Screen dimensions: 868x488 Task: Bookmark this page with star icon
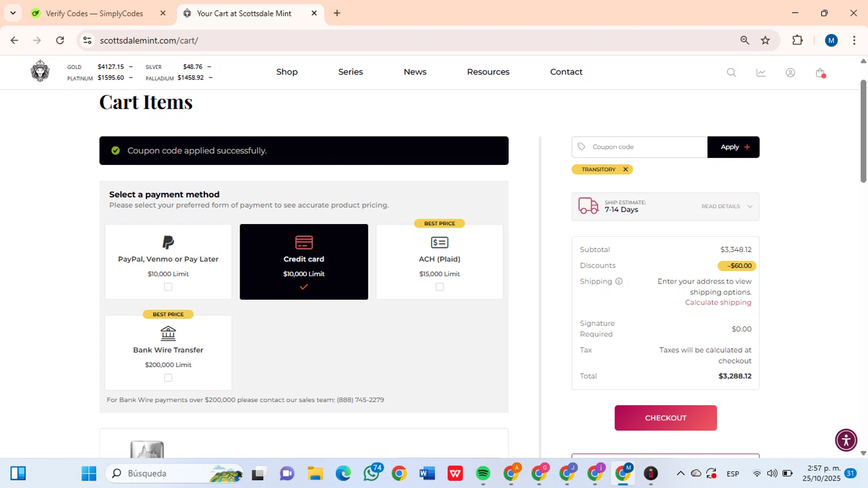tap(766, 40)
